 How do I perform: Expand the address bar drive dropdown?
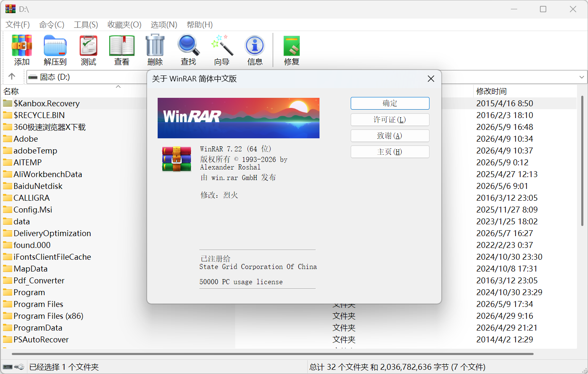582,77
